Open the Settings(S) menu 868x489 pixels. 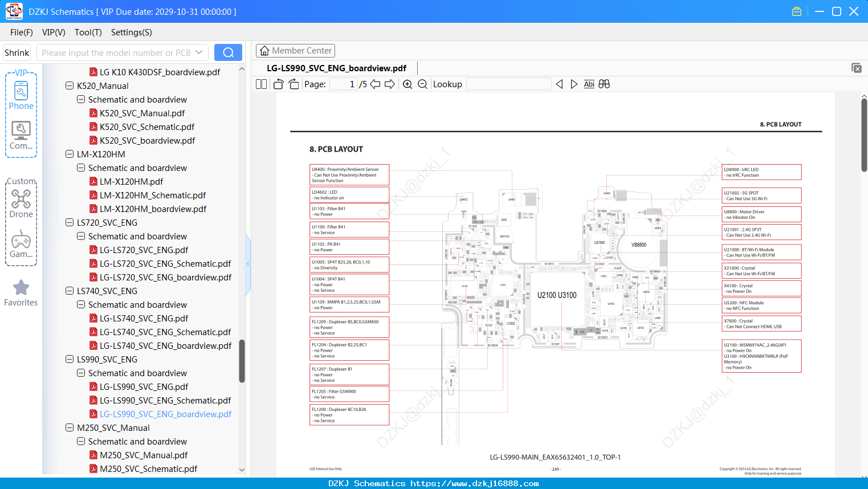[132, 32]
